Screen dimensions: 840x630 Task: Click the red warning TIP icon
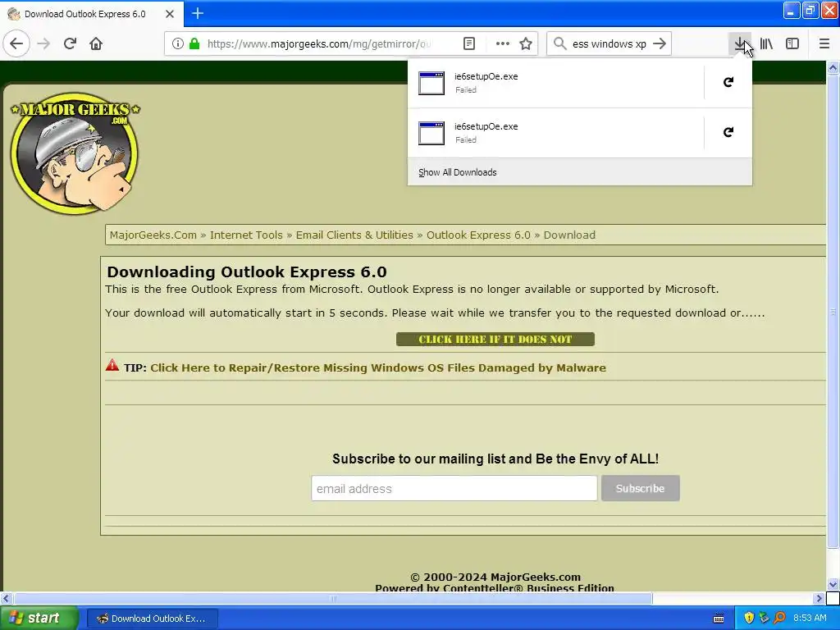(x=112, y=365)
